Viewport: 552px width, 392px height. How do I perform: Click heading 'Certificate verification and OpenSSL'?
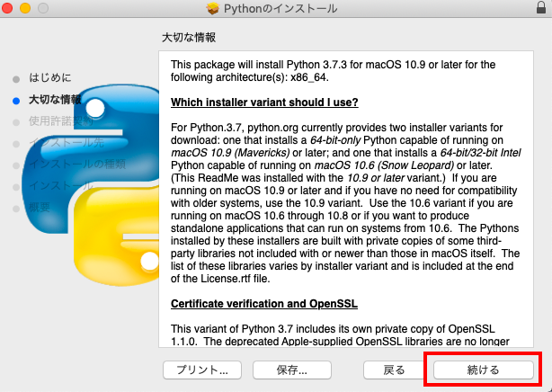tap(264, 304)
